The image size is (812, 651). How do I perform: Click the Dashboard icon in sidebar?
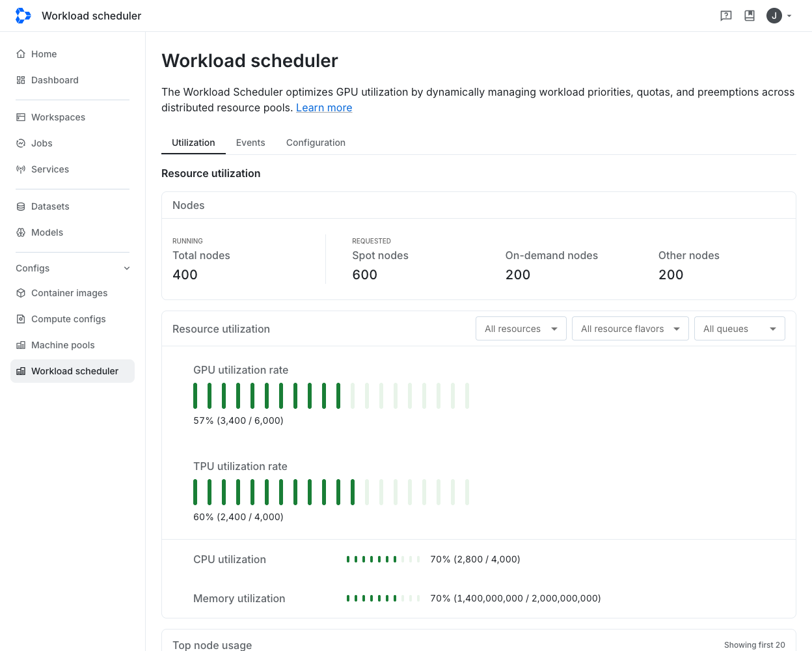tap(21, 80)
